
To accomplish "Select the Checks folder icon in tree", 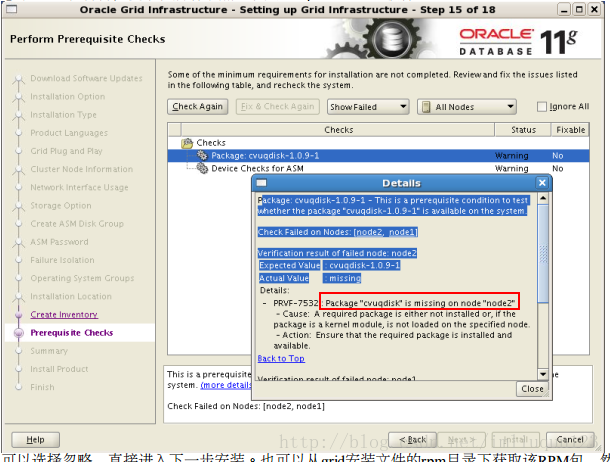I will point(187,143).
